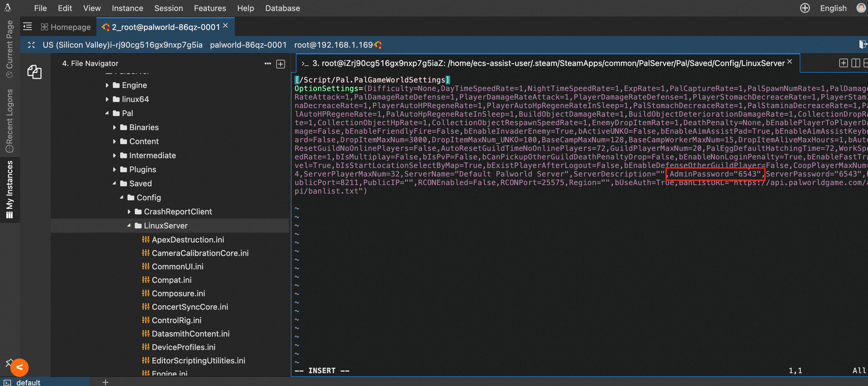Collapse the Config folder
Image resolution: width=868 pixels, height=386 pixels.
(122, 197)
